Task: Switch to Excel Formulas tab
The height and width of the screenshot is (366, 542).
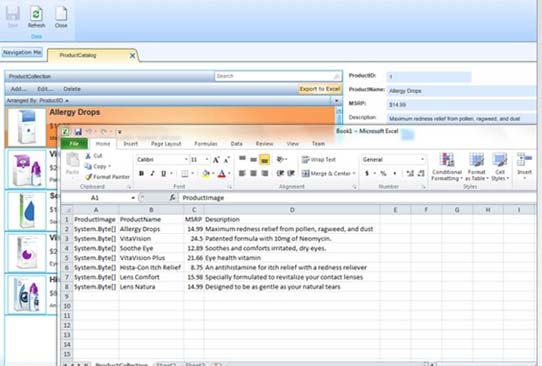Action: 206,144
